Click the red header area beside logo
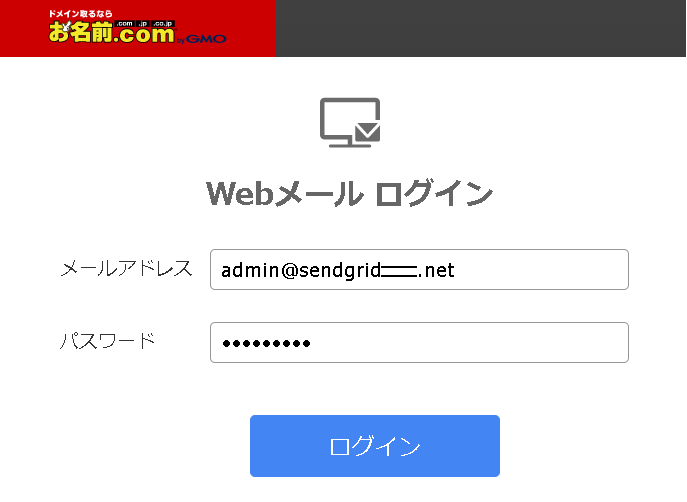Image resolution: width=687 pixels, height=502 pixels. (251, 28)
